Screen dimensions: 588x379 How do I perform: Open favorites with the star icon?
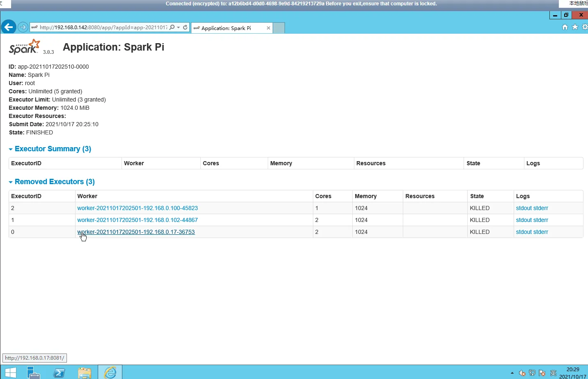point(575,27)
